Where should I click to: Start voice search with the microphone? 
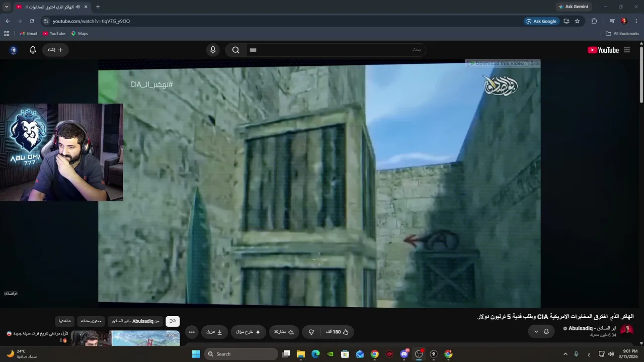213,50
